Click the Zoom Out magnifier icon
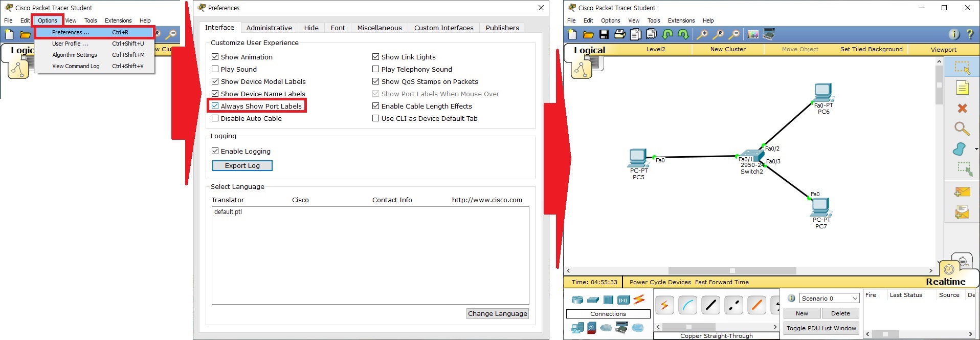Image resolution: width=980 pixels, height=340 pixels. point(734,34)
